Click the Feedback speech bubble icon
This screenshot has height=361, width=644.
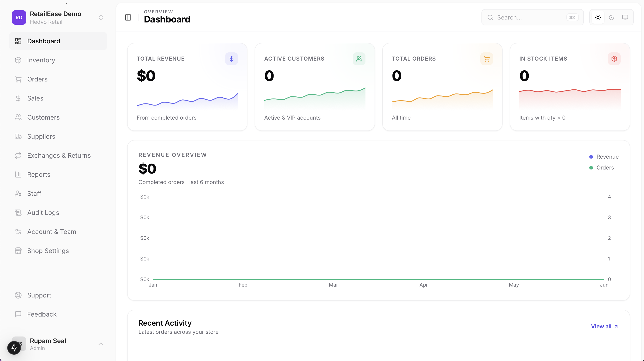pyautogui.click(x=18, y=314)
